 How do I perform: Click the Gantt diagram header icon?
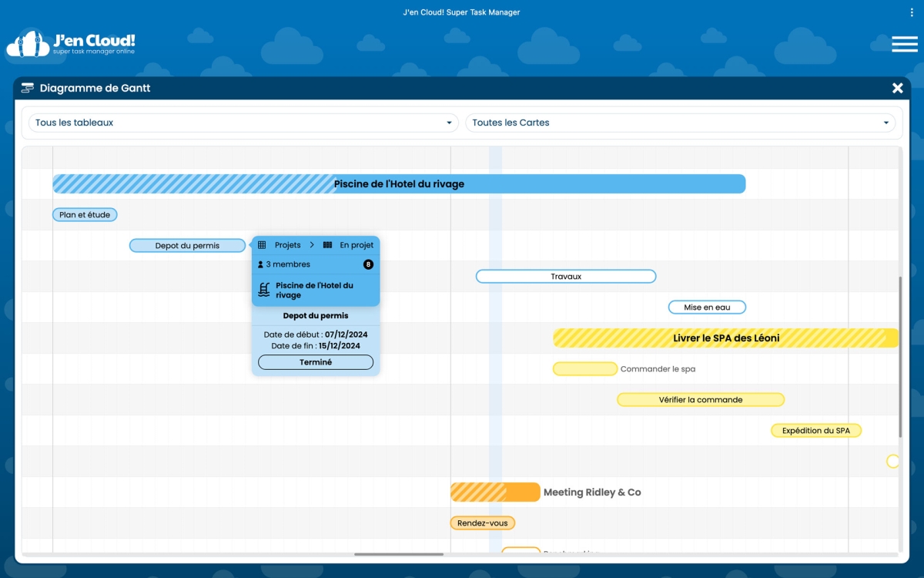coord(28,89)
